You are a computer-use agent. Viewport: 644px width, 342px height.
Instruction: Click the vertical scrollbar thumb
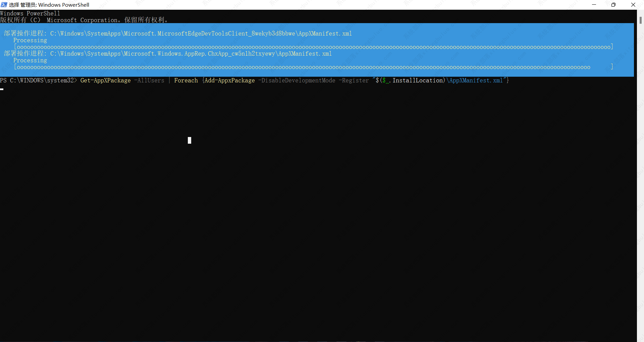640,20
